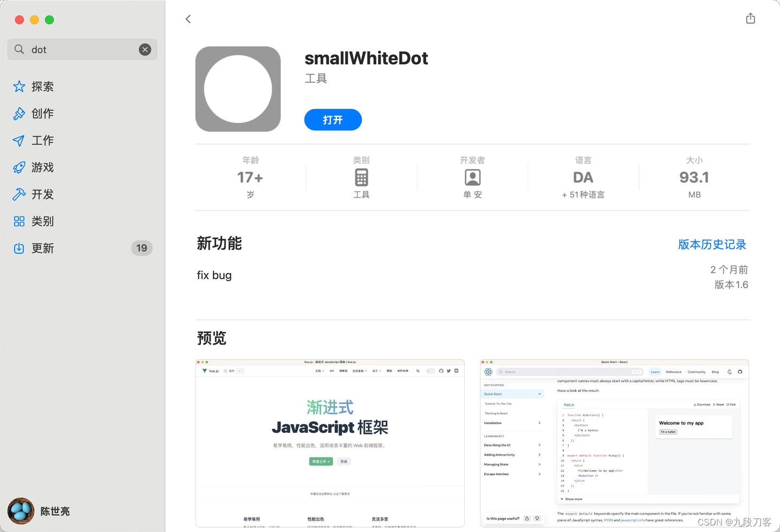The width and height of the screenshot is (780, 532).
Task: Click the 'fix bug' release note
Action: [214, 275]
